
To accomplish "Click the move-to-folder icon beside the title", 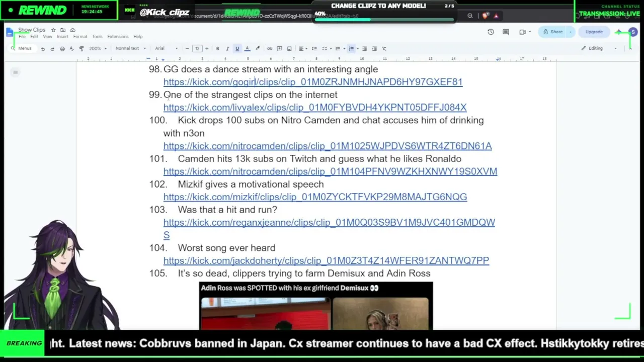I will (x=63, y=30).
